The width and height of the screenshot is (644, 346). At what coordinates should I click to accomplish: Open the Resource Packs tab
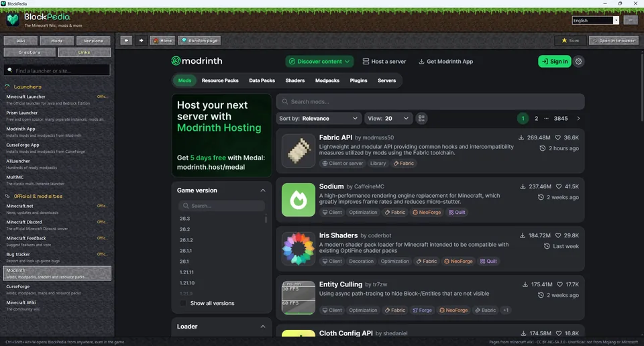pyautogui.click(x=220, y=80)
